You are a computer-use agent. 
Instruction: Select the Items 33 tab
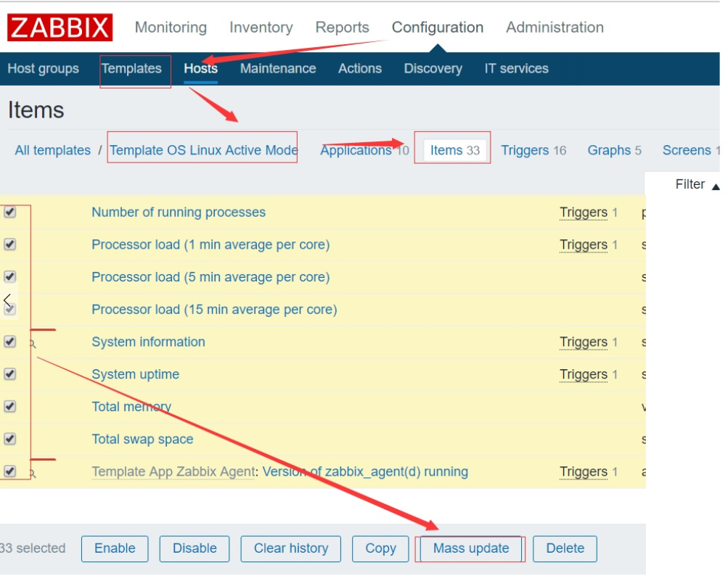click(x=454, y=150)
